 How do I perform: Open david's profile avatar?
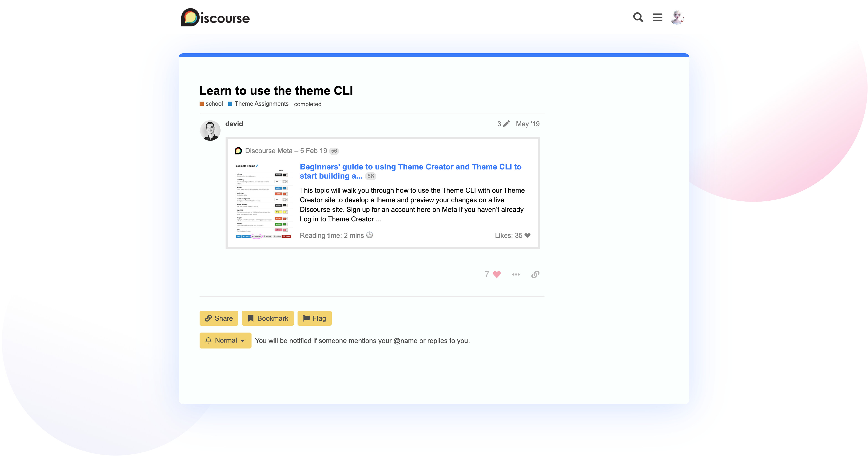coord(210,131)
